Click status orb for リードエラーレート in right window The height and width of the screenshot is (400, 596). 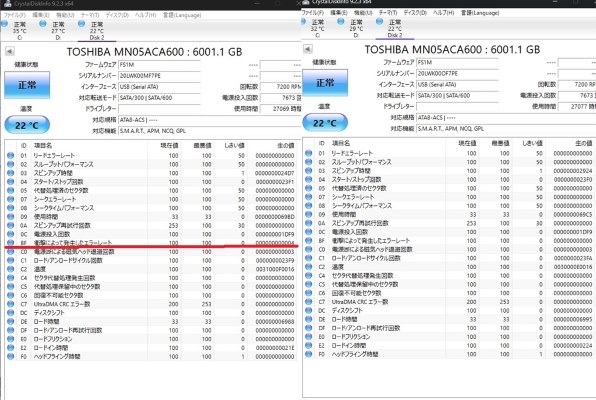pyautogui.click(x=309, y=153)
